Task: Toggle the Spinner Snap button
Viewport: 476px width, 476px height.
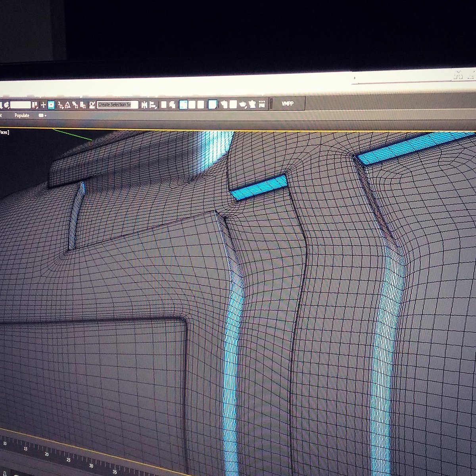Action: pos(83,105)
